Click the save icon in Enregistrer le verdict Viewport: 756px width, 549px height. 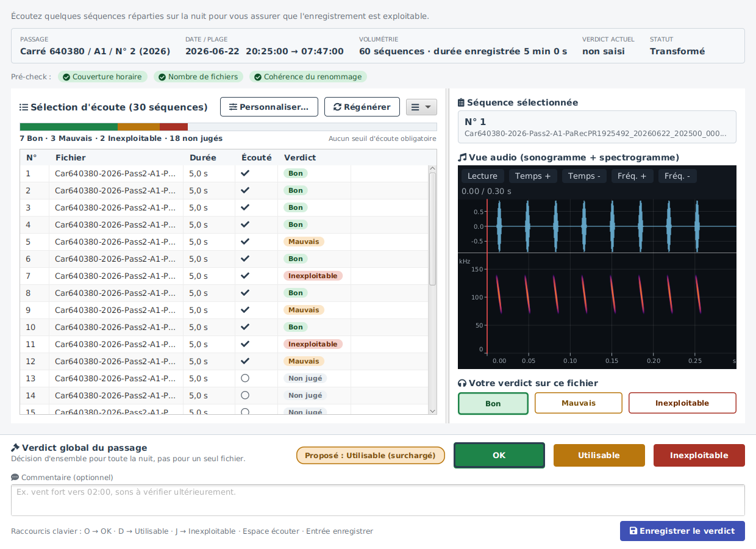(633, 531)
